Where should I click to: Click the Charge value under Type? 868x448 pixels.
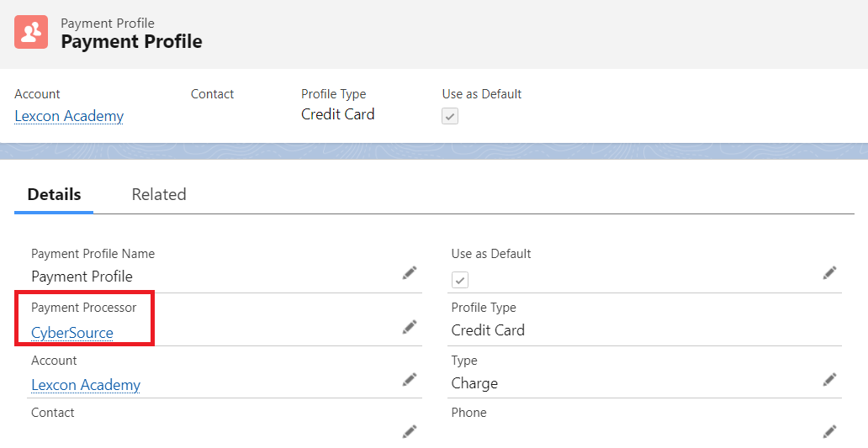[474, 383]
